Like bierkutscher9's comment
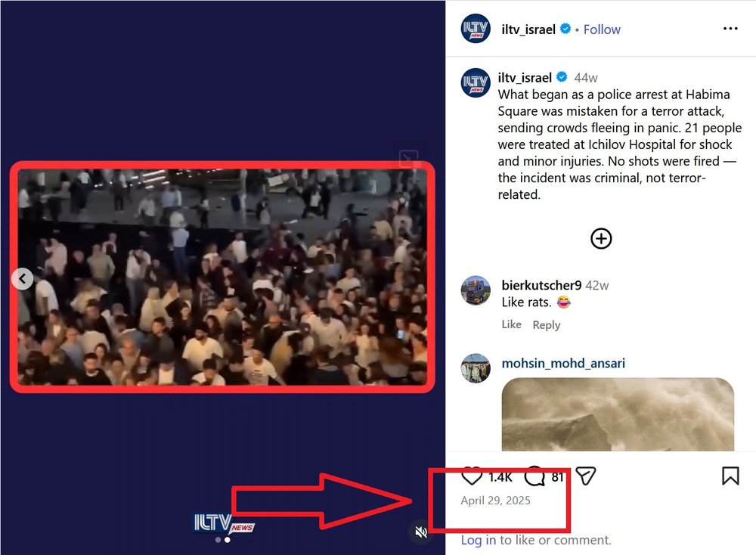This screenshot has height=555, width=756. [x=512, y=324]
